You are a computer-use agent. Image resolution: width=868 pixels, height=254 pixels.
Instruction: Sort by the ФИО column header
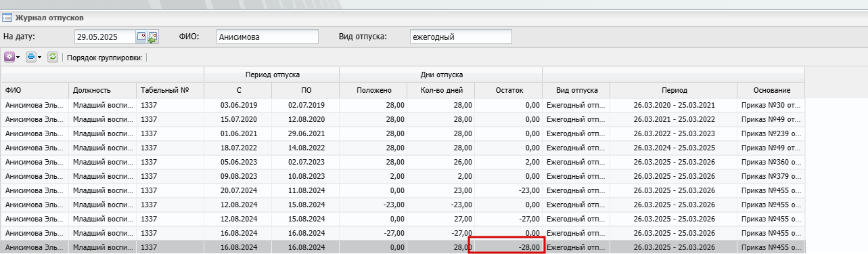[35, 90]
